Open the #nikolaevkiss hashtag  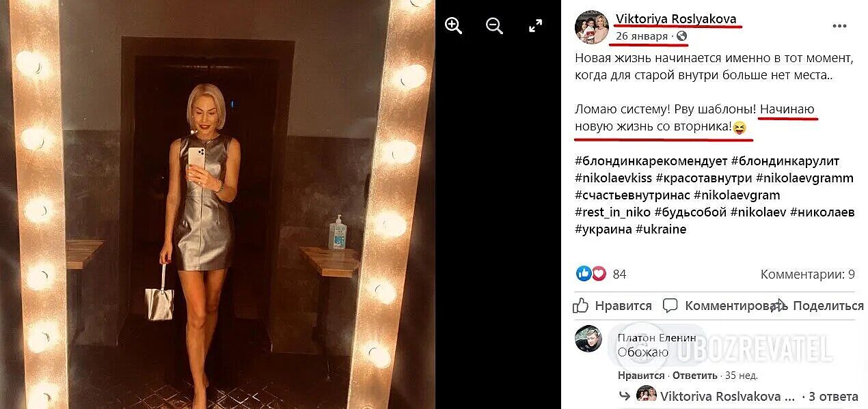(613, 178)
